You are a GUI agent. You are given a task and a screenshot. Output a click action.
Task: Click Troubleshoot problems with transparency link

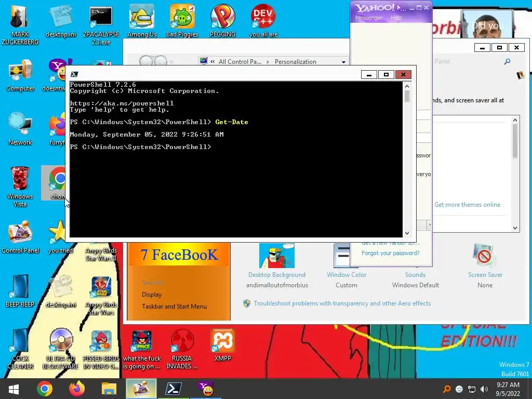point(342,303)
